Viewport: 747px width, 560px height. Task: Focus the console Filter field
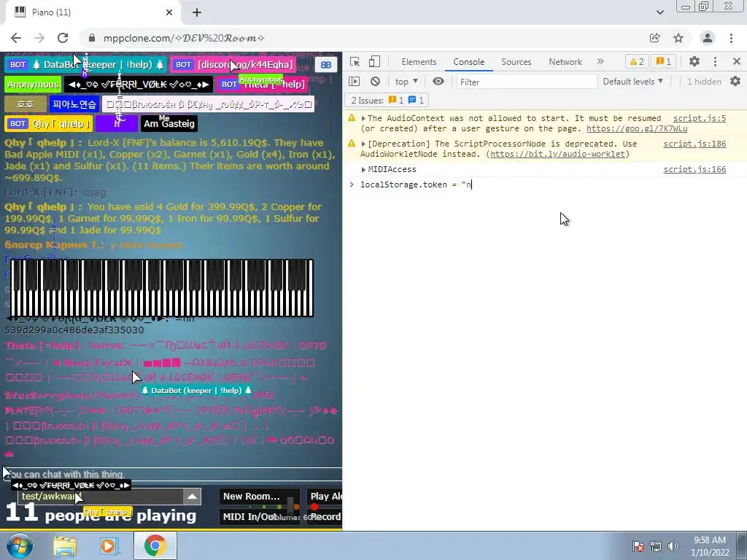coord(527,82)
